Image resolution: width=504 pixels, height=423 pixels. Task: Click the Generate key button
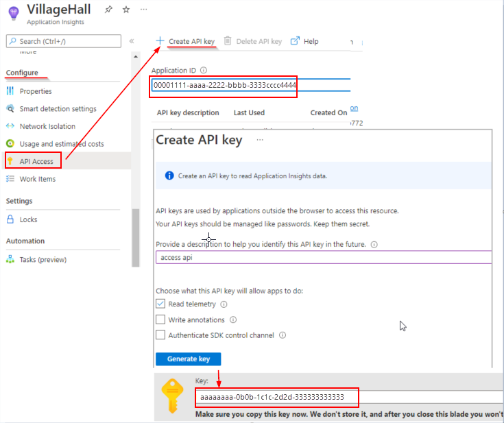189,359
